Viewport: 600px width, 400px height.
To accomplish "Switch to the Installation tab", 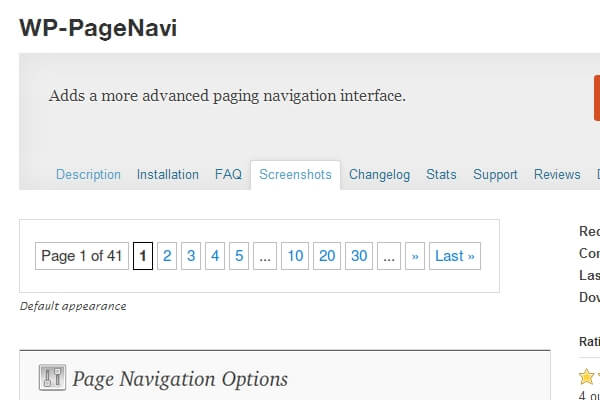I will click(x=167, y=174).
